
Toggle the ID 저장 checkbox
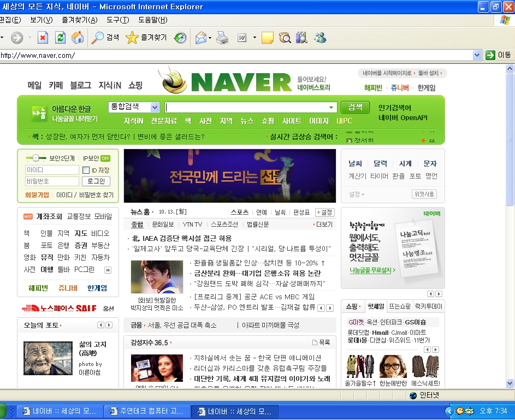pyautogui.click(x=86, y=170)
